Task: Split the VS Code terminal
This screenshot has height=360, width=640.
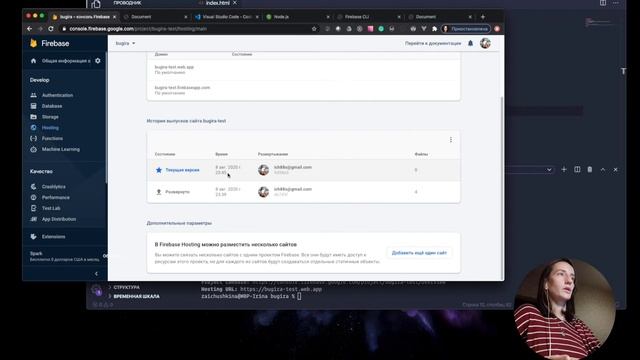Action: [x=577, y=169]
